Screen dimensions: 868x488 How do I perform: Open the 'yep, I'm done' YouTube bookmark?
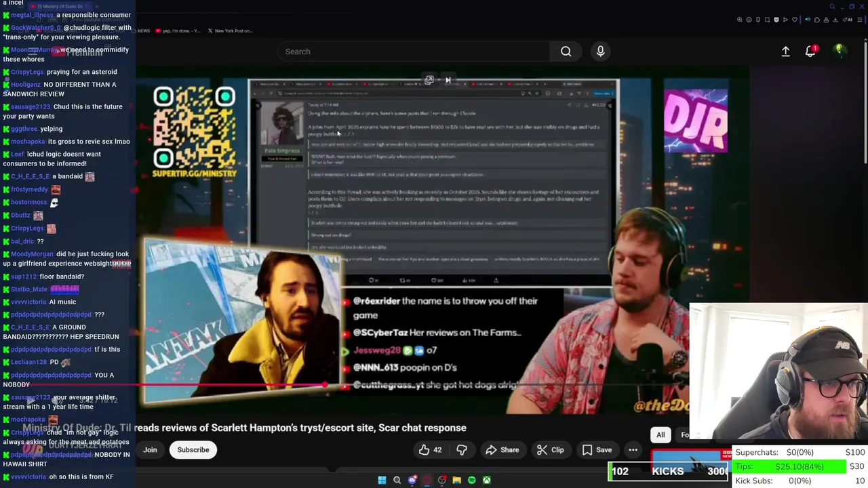coord(178,30)
